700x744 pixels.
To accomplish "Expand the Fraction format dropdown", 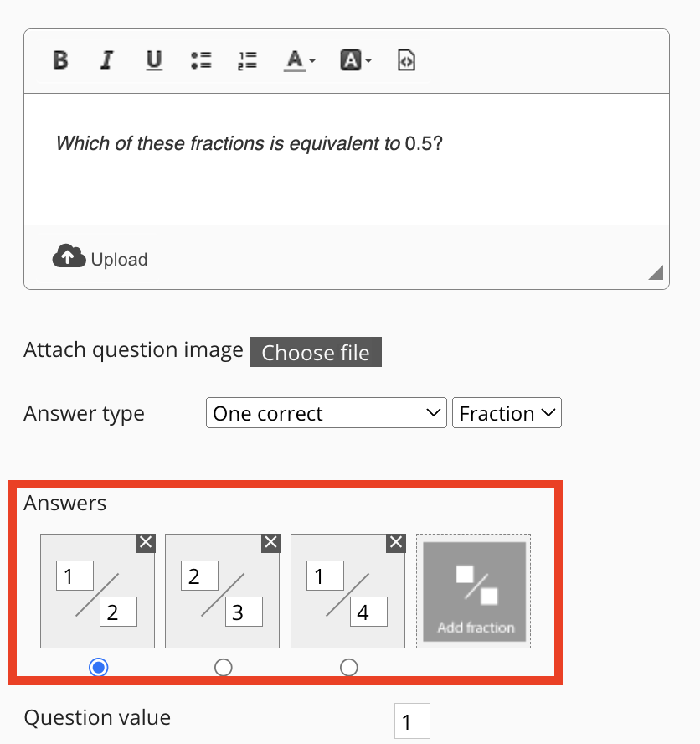I will coord(507,413).
